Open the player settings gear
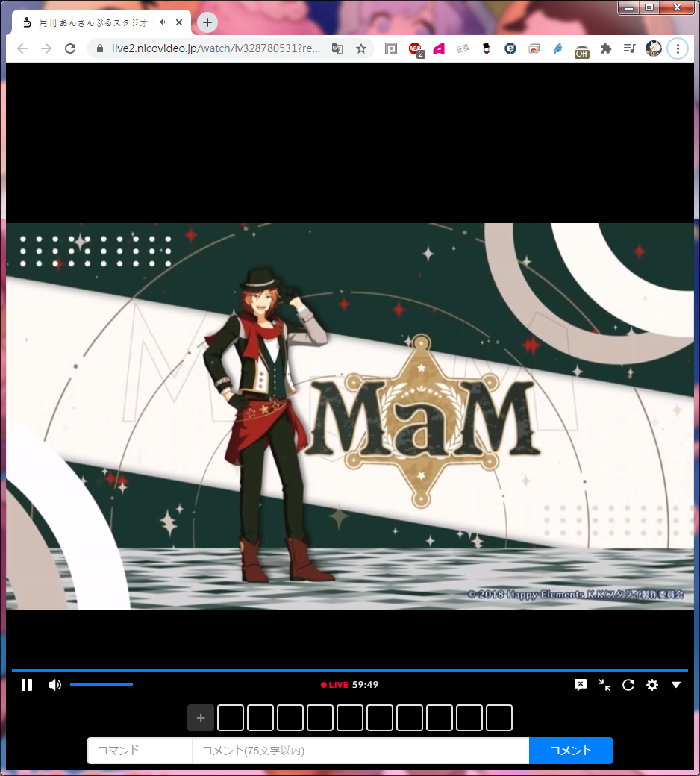Viewport: 700px width, 776px height. [x=652, y=685]
